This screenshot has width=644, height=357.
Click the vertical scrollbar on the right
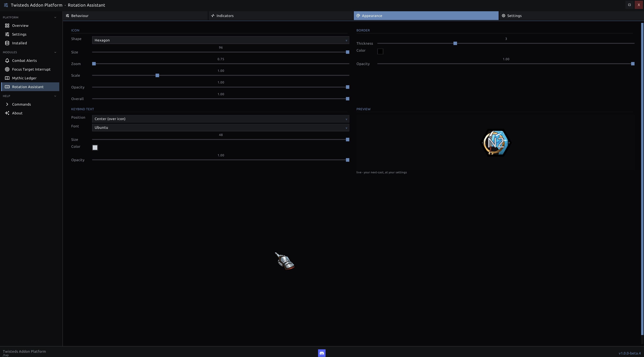[642, 179]
